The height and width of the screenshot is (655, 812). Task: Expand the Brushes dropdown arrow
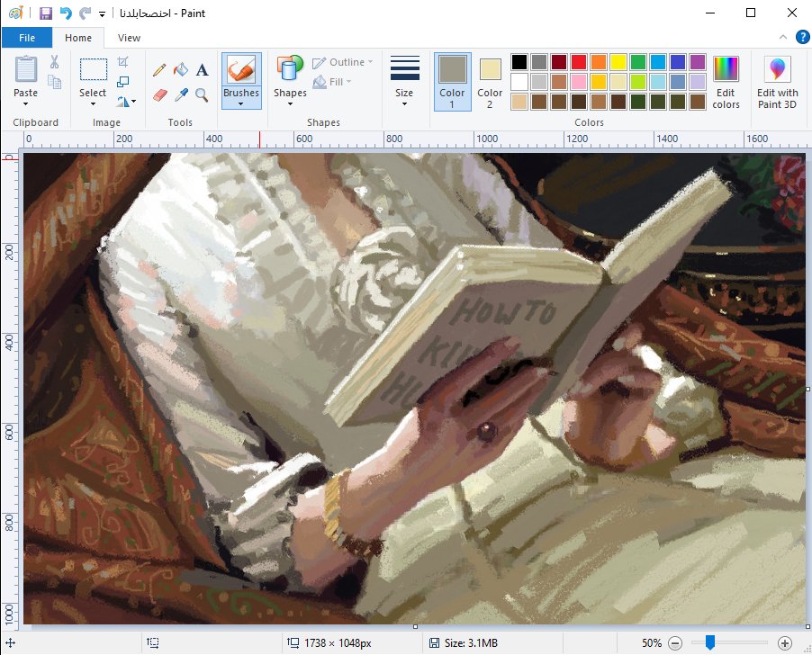[240, 104]
